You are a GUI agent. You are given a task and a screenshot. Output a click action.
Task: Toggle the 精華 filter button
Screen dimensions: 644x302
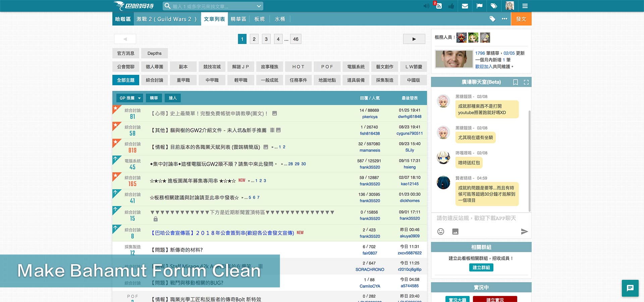(154, 98)
